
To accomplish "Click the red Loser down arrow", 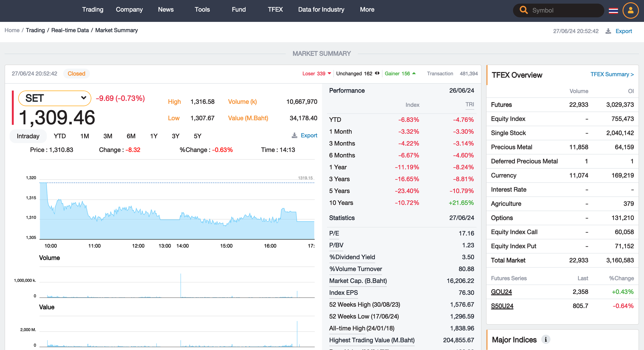I will (x=329, y=73).
